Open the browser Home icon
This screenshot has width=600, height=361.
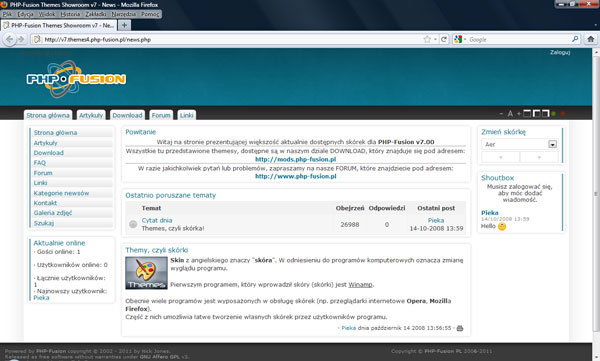coord(591,39)
